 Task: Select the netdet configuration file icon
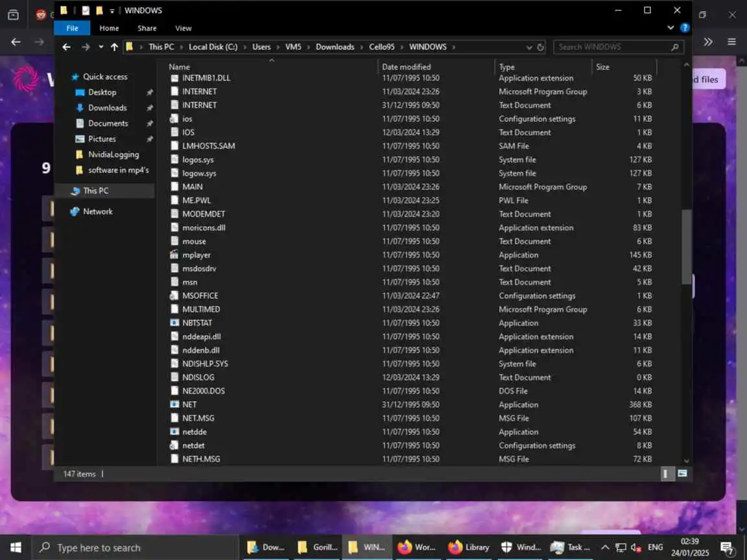pos(174,445)
